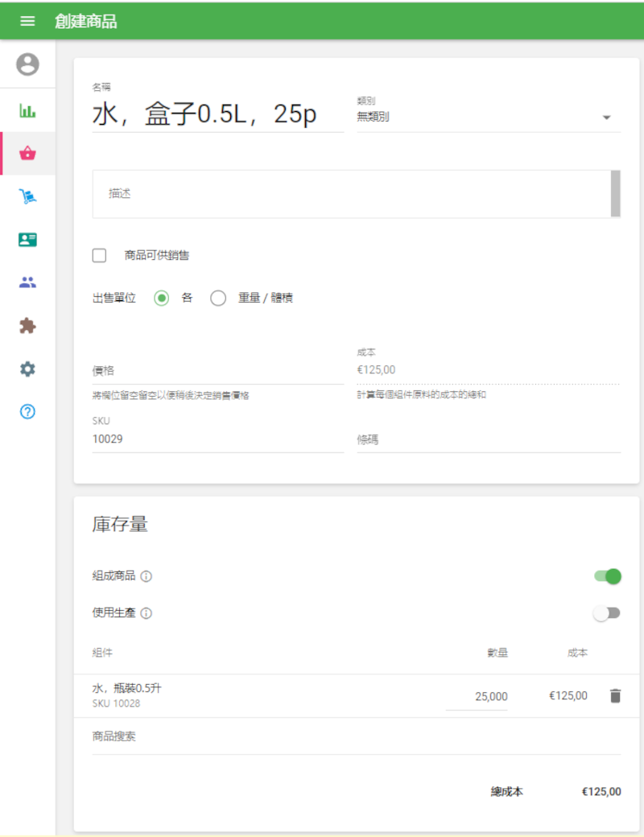644x837 pixels.
Task: Open the apps puzzle-piece icon
Action: pyautogui.click(x=27, y=325)
